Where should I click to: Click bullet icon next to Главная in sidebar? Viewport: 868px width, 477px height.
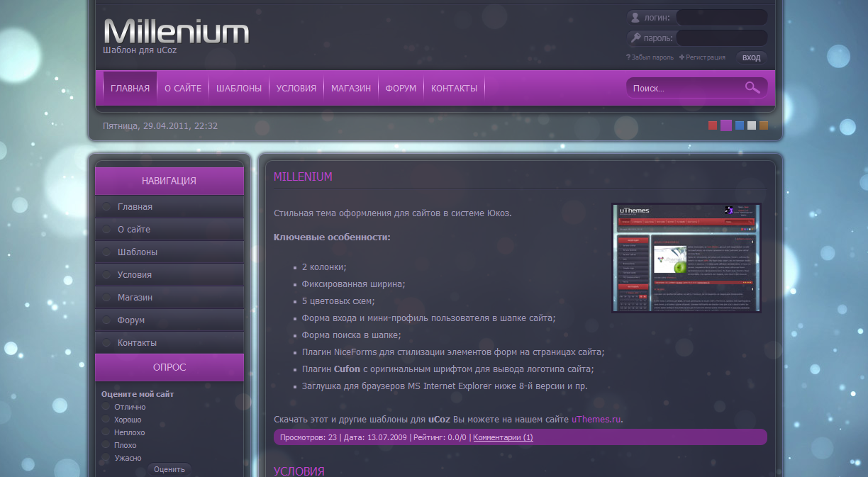click(106, 207)
